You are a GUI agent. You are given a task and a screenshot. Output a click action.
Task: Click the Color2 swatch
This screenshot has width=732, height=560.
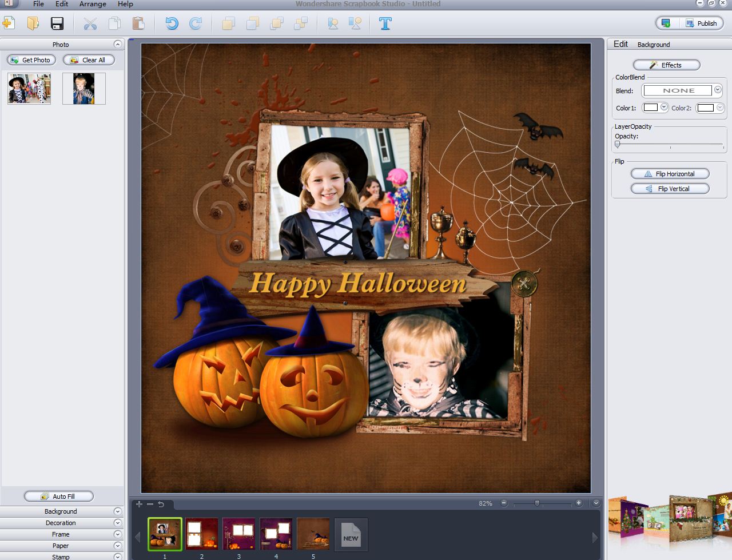point(706,108)
